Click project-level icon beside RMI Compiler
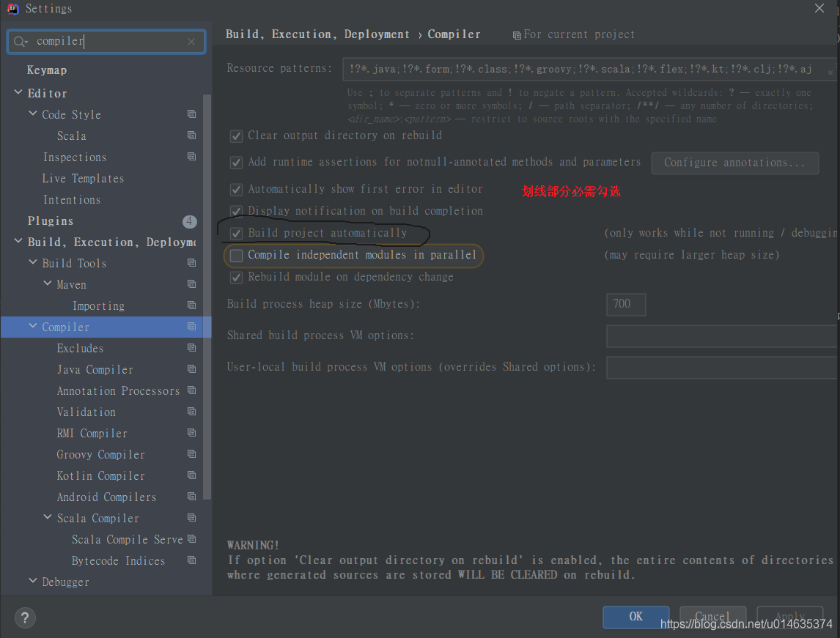 (x=191, y=433)
